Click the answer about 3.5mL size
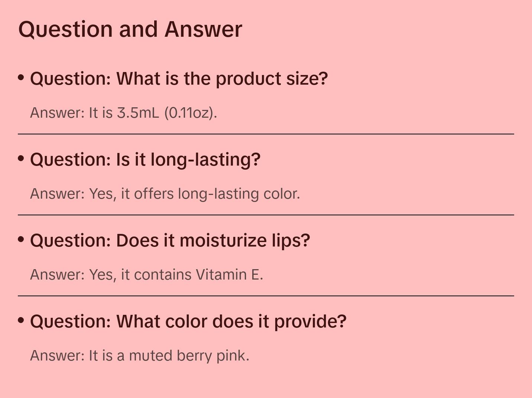 click(x=123, y=112)
